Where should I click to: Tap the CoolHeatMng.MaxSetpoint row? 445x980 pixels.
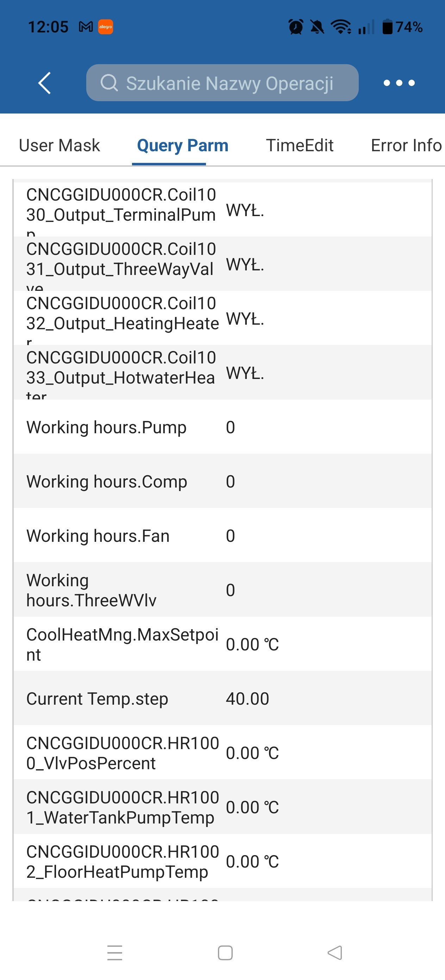click(222, 644)
